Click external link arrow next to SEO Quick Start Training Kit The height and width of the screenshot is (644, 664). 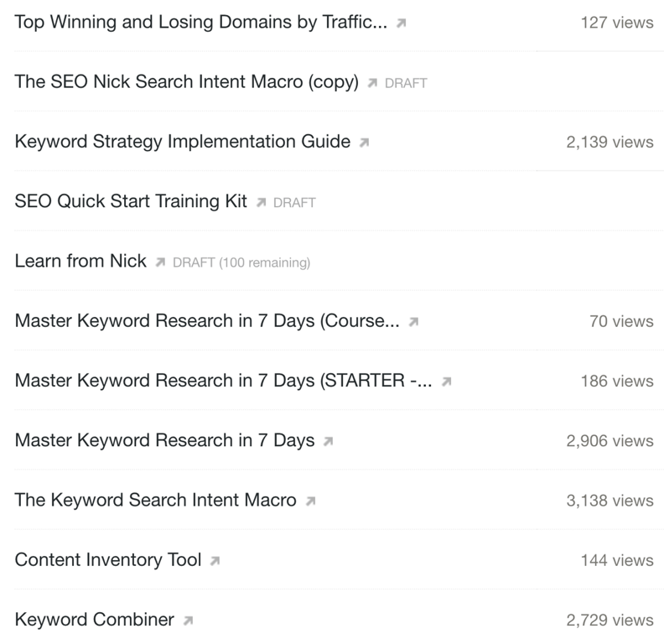point(261,203)
